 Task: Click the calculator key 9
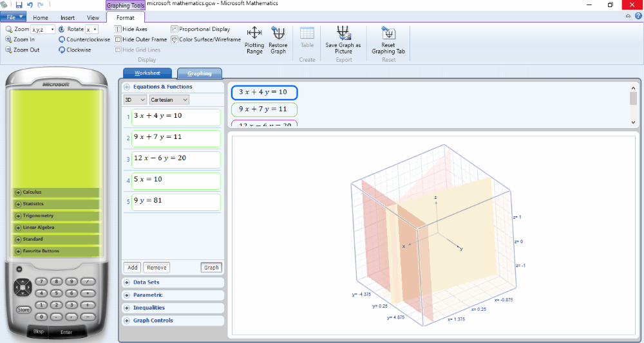point(72,281)
